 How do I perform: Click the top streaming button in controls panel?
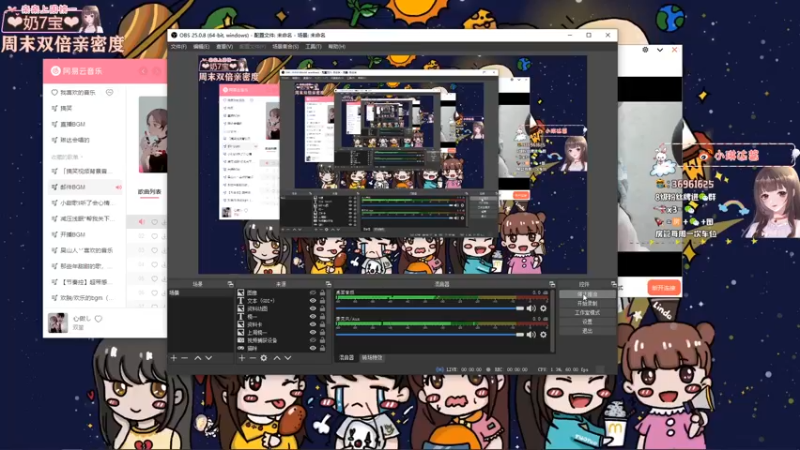tap(587, 294)
